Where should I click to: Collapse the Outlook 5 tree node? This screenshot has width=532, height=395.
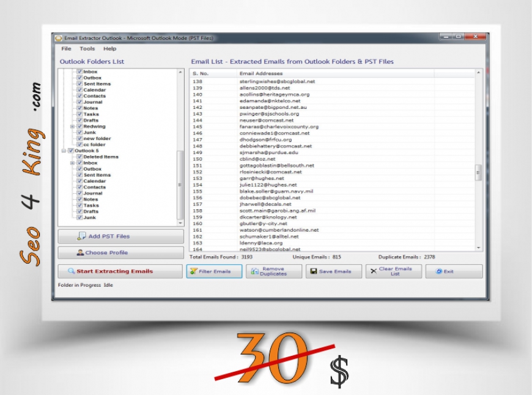tap(64, 150)
